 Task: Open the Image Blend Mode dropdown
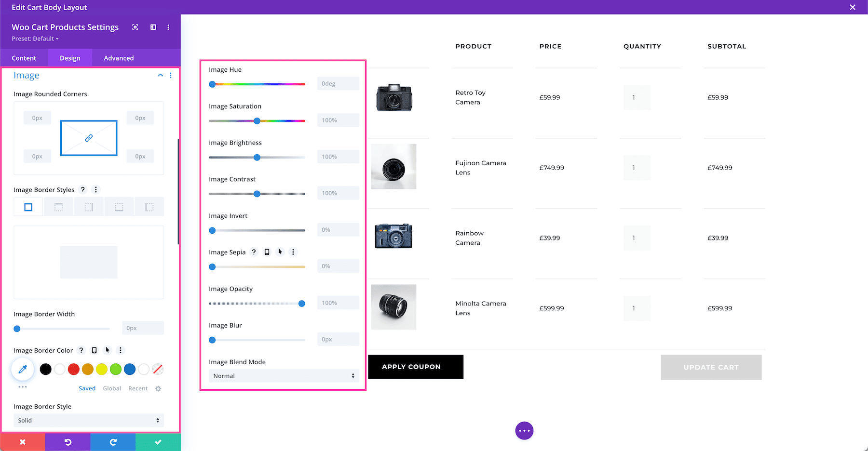point(284,375)
